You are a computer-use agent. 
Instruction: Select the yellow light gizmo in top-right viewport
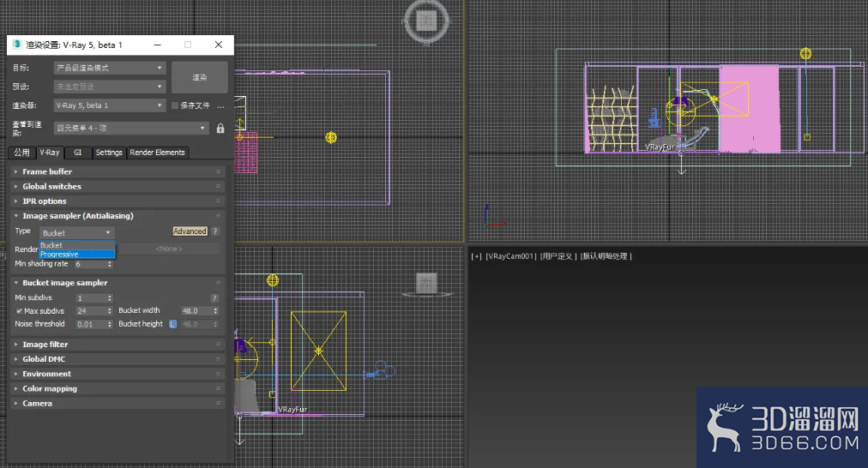805,54
